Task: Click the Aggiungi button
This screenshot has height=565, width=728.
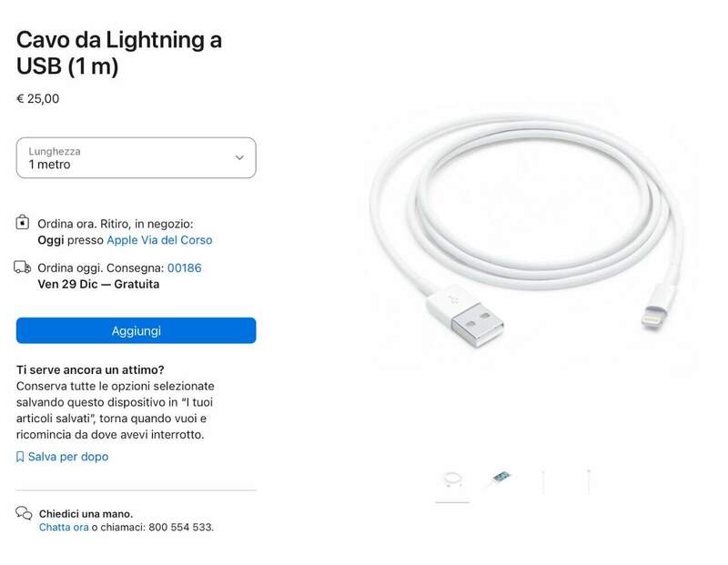Action: click(x=136, y=330)
